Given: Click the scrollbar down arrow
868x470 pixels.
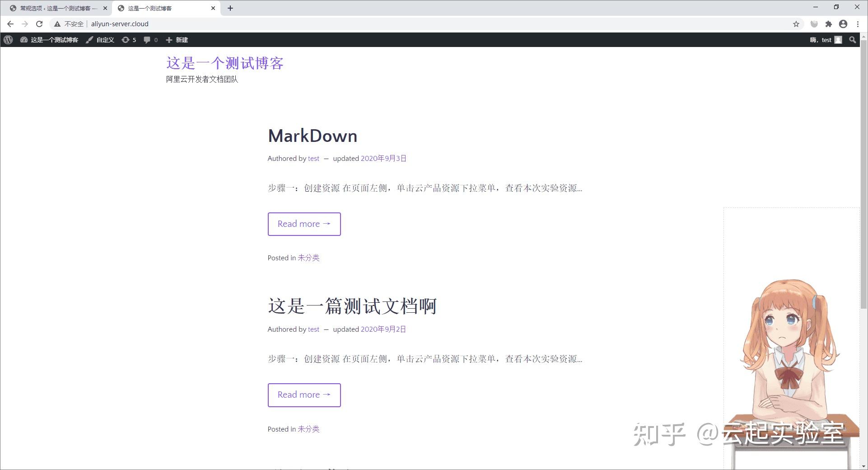Looking at the screenshot, I should coord(864,466).
